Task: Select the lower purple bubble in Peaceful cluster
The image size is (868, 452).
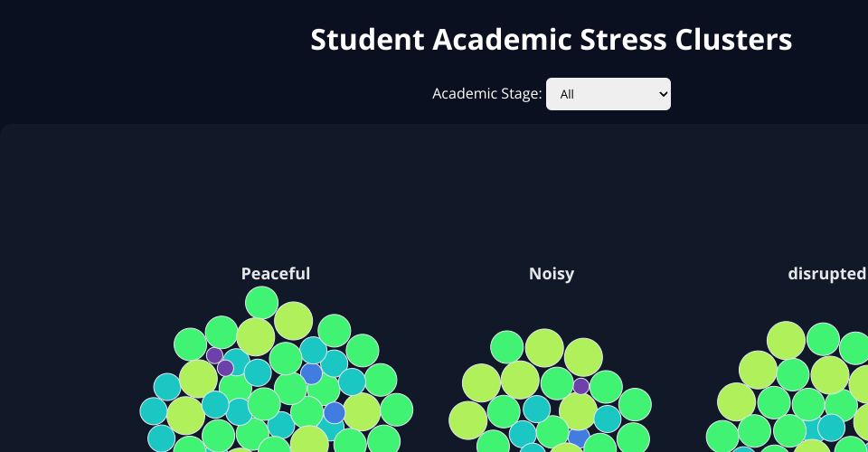Action: (x=225, y=368)
